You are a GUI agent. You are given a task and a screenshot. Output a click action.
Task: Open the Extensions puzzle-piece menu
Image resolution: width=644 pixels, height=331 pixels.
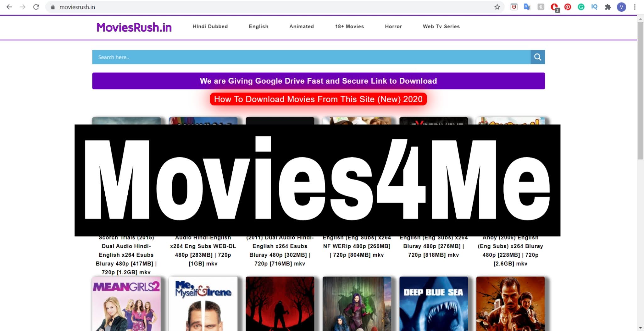608,7
